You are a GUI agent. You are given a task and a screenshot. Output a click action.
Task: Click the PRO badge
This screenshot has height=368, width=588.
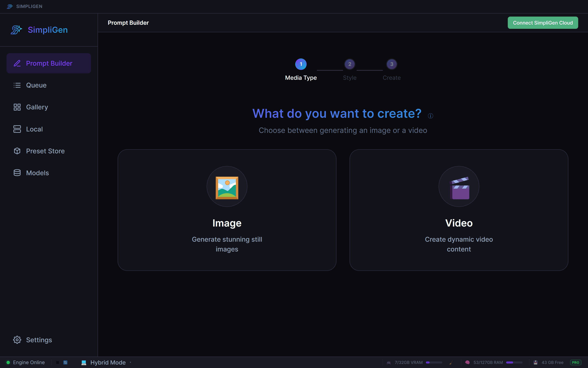point(576,362)
